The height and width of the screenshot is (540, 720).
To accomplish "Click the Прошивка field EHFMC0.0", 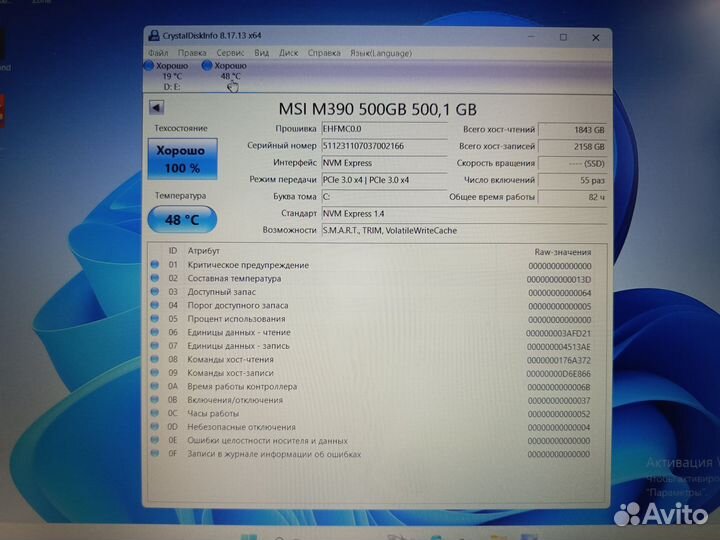I will 384,129.
